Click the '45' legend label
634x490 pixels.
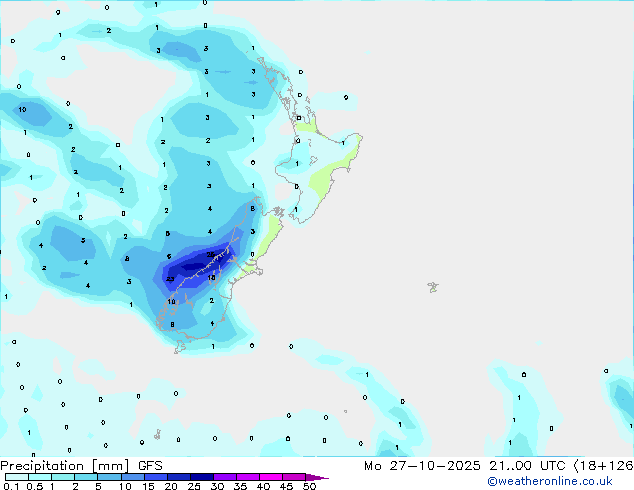[286, 486]
